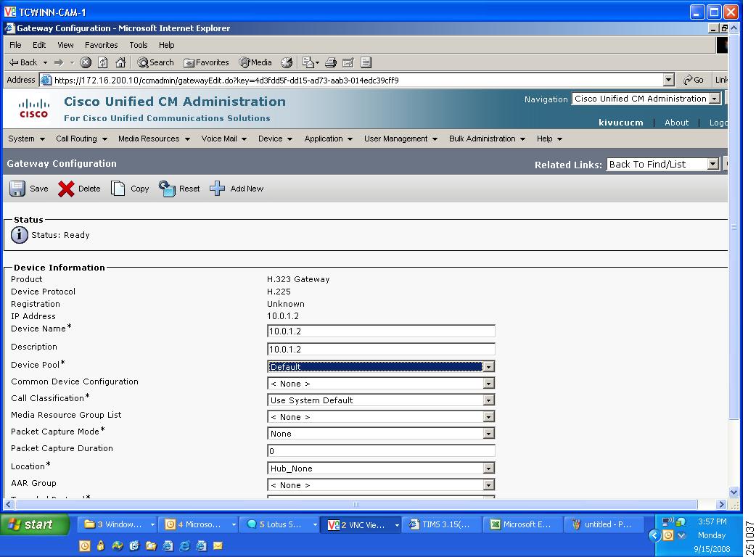
Task: Click the IE Forward arrow
Action: point(59,62)
